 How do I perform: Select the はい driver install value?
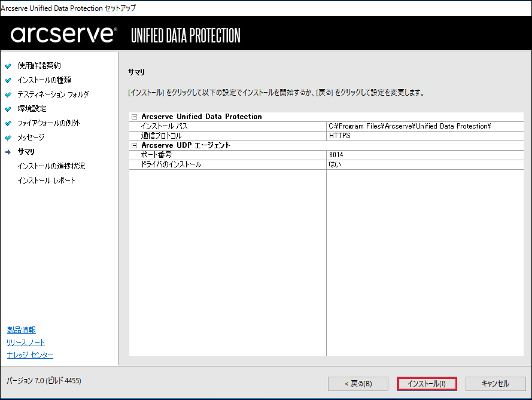(335, 164)
